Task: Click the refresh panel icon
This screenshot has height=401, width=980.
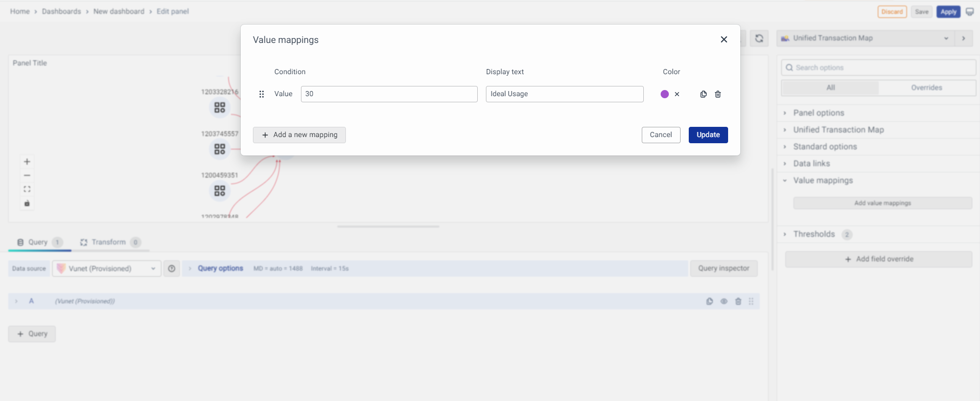Action: [759, 38]
